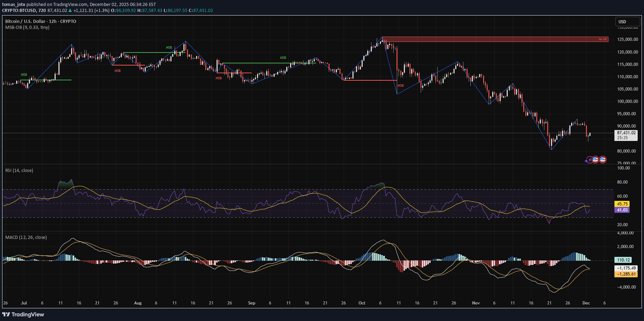Open the second US flag economic event icon
The image size is (644, 321).
pos(603,160)
